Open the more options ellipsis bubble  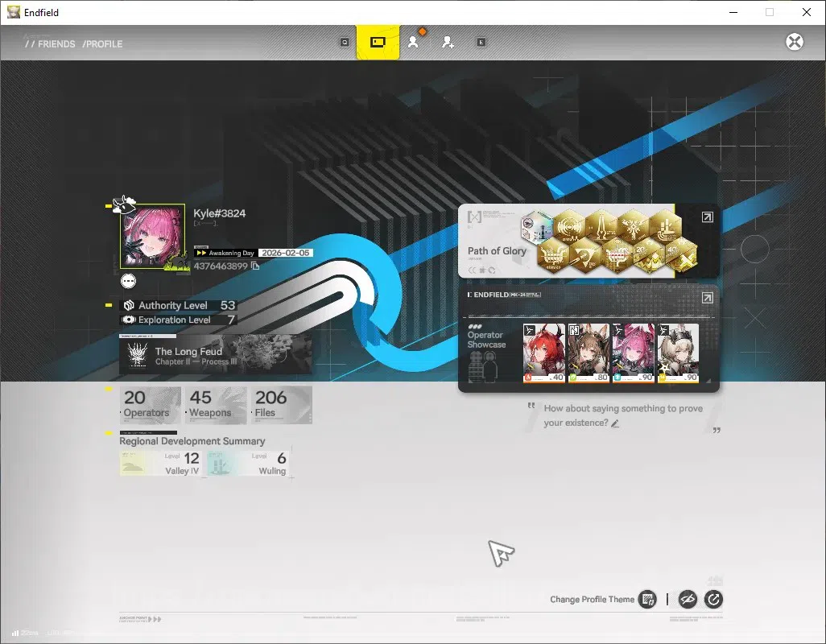pyautogui.click(x=129, y=281)
